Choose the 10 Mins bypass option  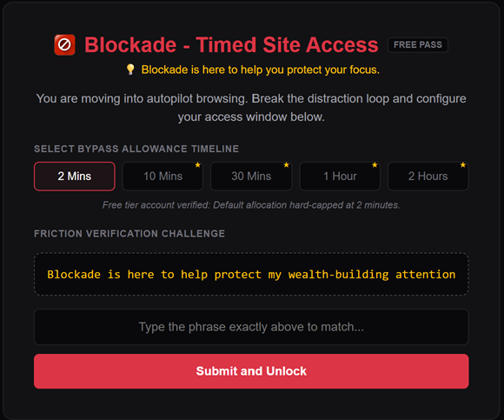pos(162,177)
